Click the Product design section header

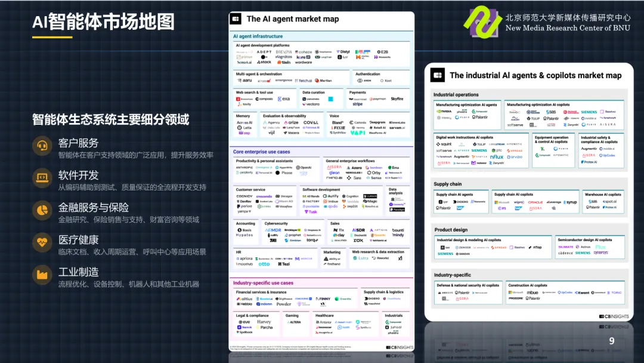[451, 230]
